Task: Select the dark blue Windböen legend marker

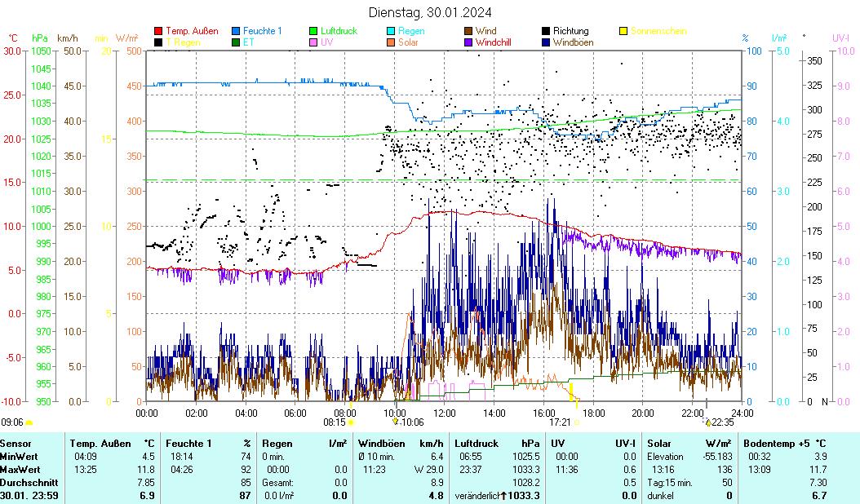Action: [546, 42]
